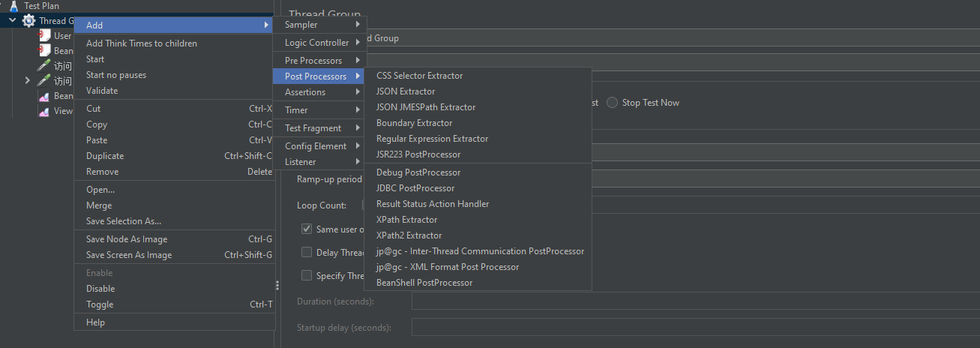Open the Sampler submenu

pyautogui.click(x=319, y=25)
